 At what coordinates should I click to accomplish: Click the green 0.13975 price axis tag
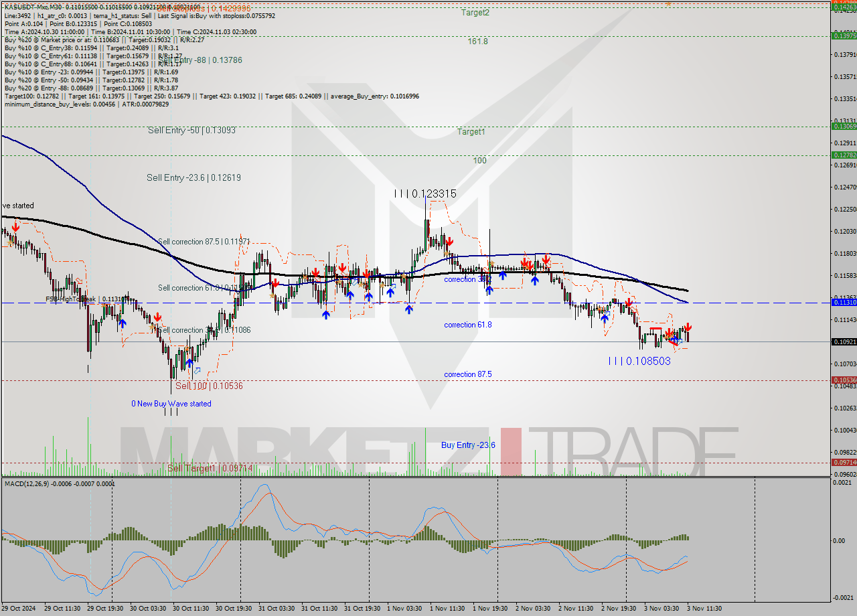[x=844, y=35]
